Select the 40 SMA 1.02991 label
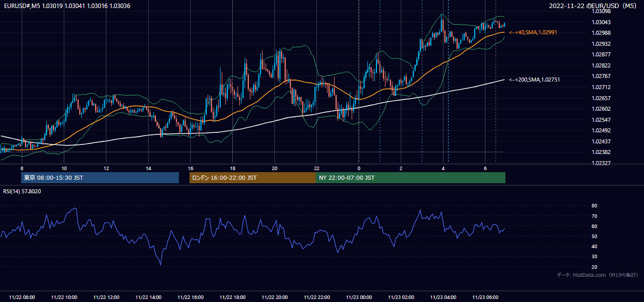 pyautogui.click(x=533, y=32)
